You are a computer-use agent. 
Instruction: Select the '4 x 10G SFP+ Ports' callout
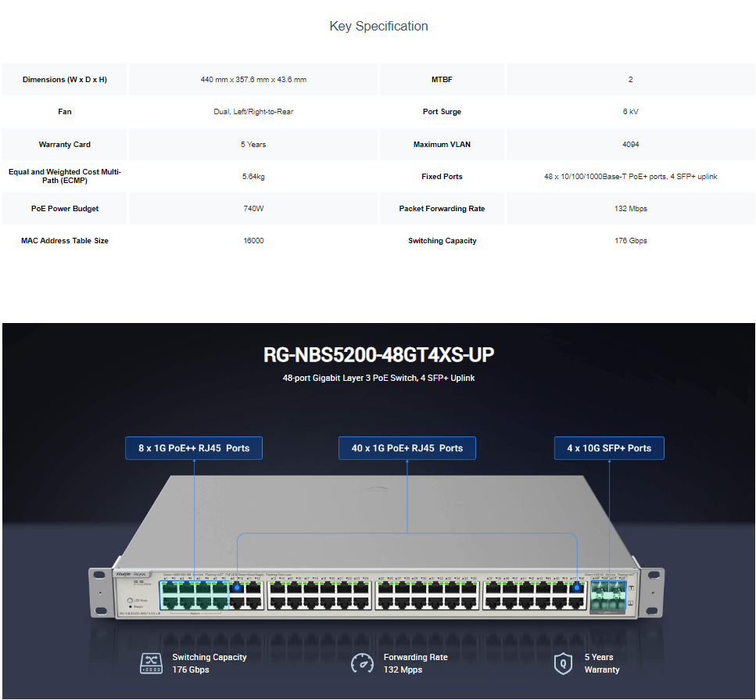(609, 448)
